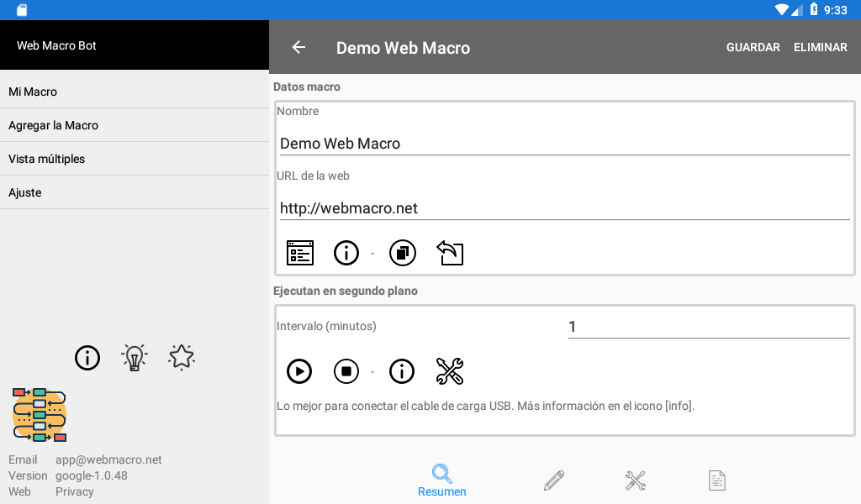This screenshot has width=861, height=504.
Task: Switch to the tools wrench bottom tab
Action: [x=636, y=480]
